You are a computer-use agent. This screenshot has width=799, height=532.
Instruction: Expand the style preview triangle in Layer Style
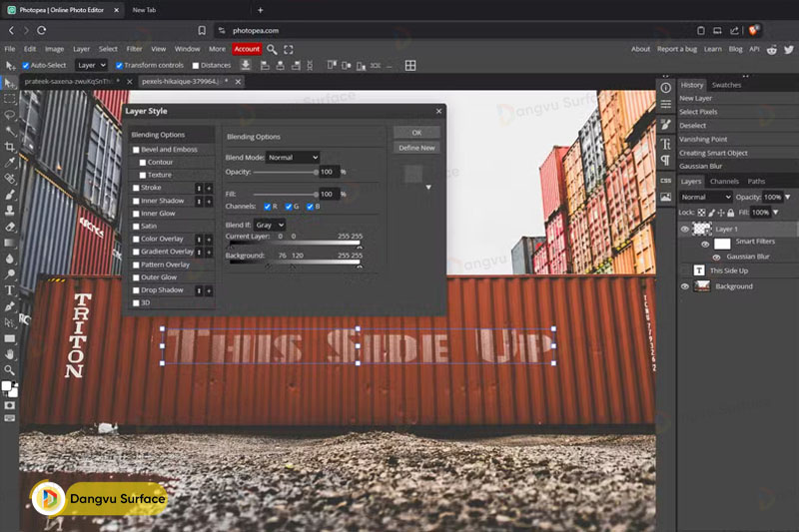[x=428, y=188]
